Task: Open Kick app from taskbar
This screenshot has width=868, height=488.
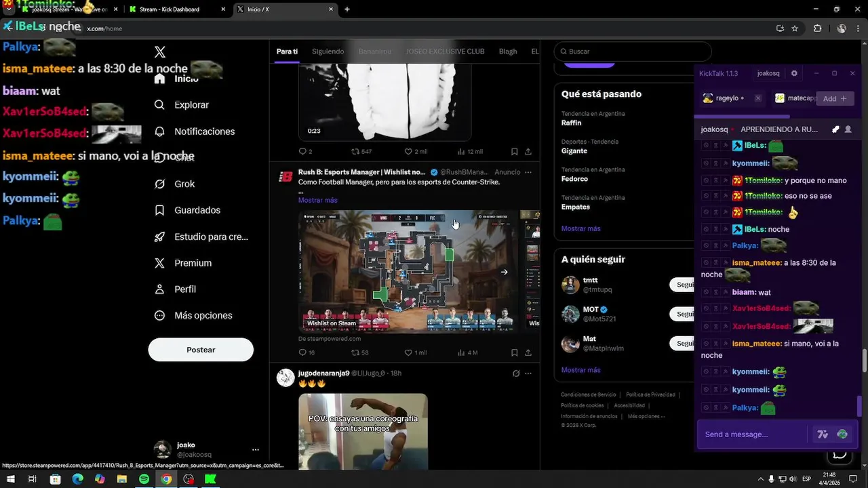Action: pyautogui.click(x=211, y=479)
